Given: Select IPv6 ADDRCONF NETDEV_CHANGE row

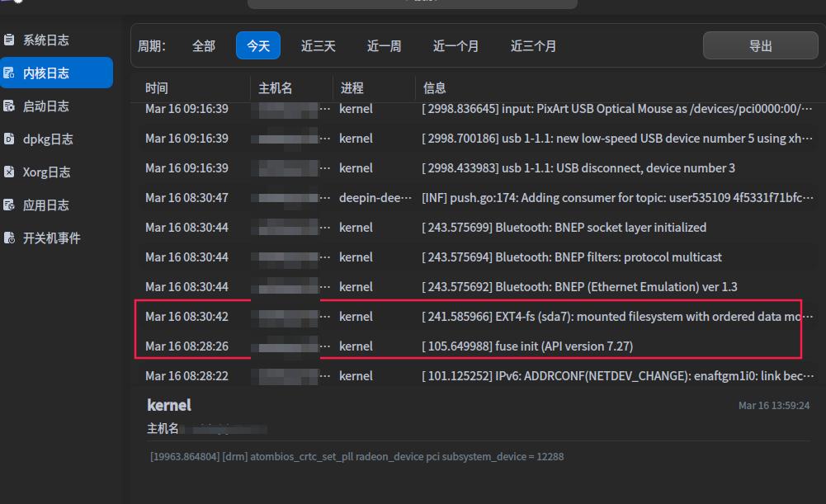Looking at the screenshot, I should click(x=479, y=376).
